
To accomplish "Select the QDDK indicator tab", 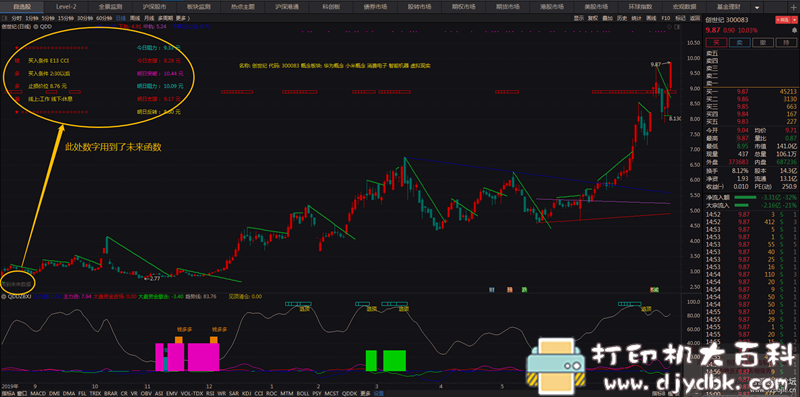I will tap(349, 393).
